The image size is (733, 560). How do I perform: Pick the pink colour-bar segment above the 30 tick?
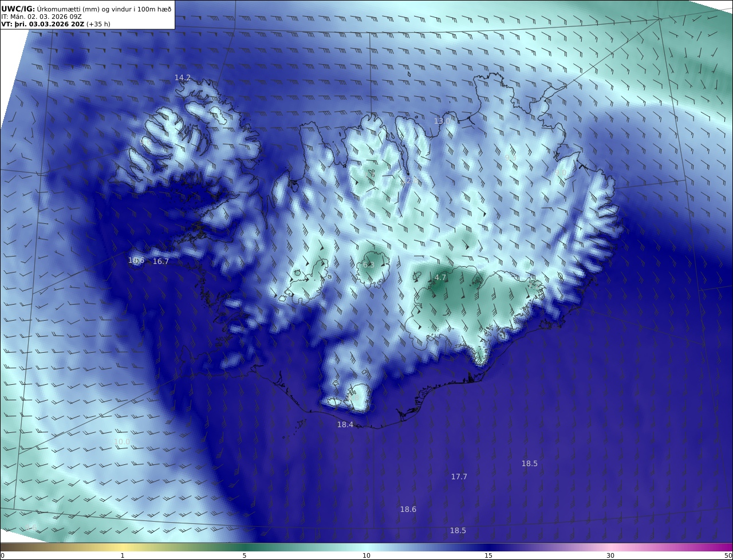[610, 547]
